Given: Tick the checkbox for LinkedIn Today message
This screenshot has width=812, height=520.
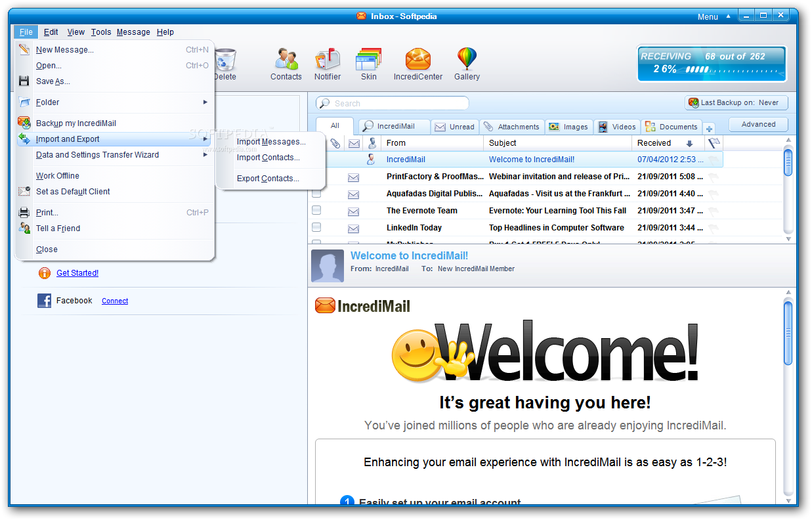Looking at the screenshot, I should (x=316, y=228).
